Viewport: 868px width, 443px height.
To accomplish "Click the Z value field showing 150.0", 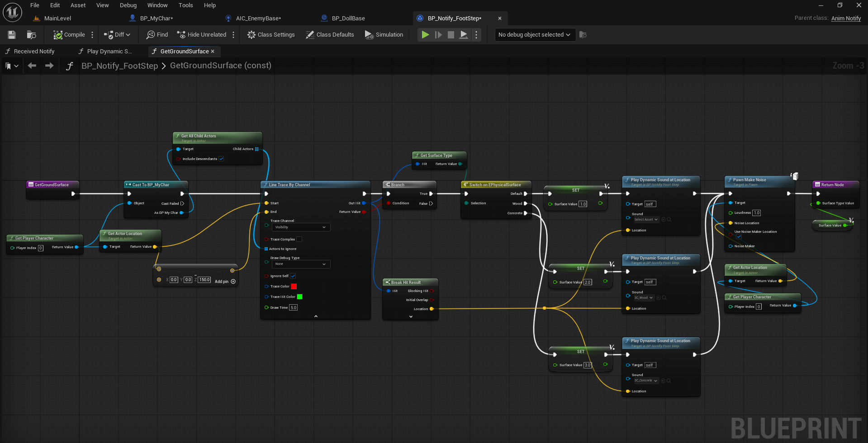I will click(204, 280).
